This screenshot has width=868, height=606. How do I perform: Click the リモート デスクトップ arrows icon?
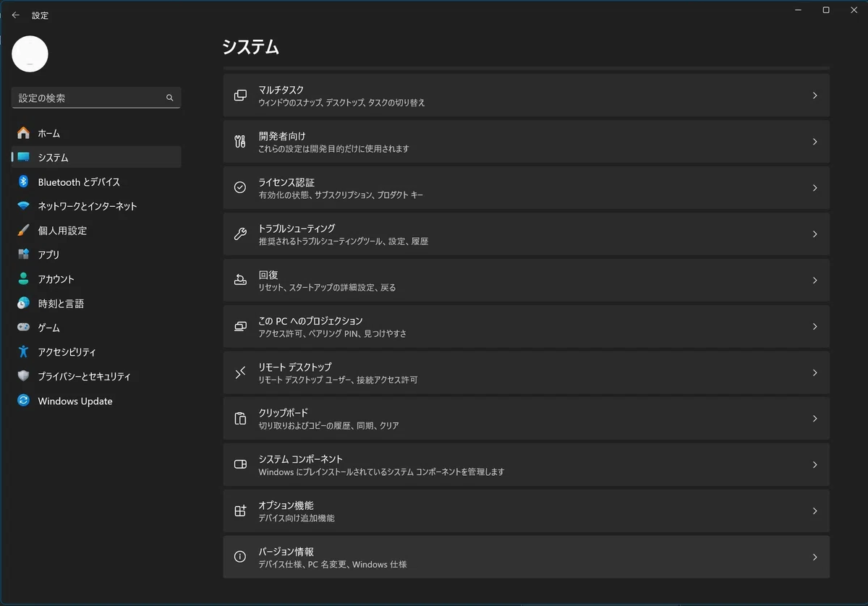pos(240,372)
